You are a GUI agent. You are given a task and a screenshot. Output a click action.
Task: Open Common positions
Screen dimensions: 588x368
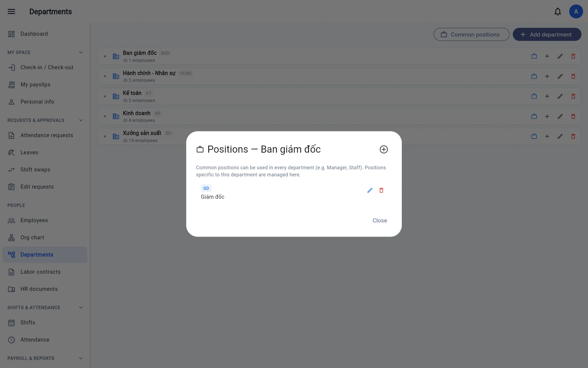(471, 34)
